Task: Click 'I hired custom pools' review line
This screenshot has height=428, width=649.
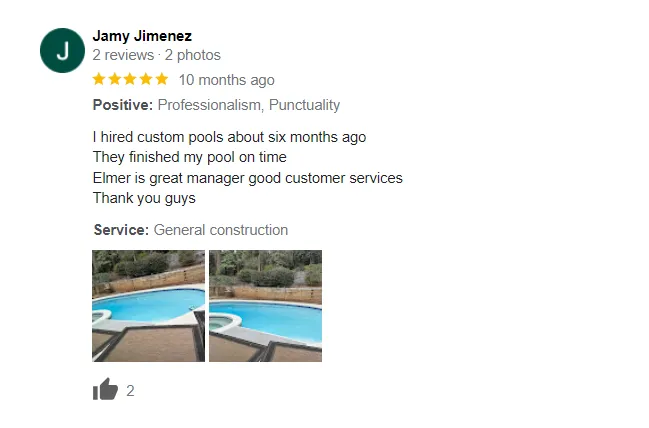Action: coord(229,137)
